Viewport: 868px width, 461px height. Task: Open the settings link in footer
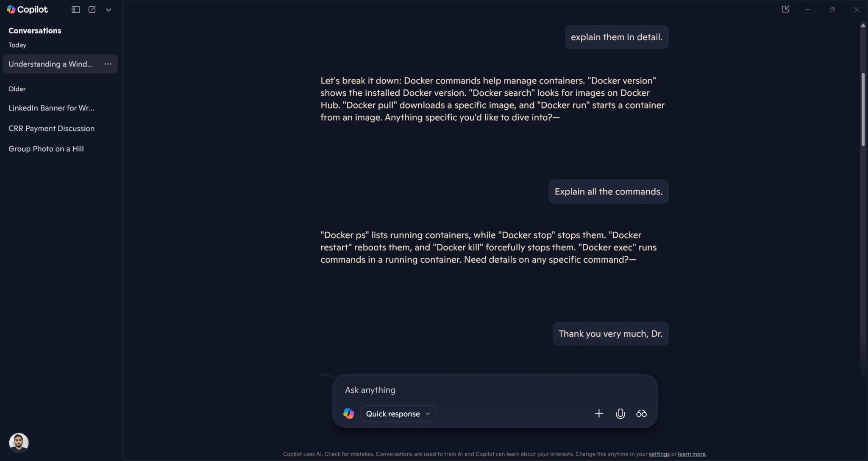pos(659,454)
